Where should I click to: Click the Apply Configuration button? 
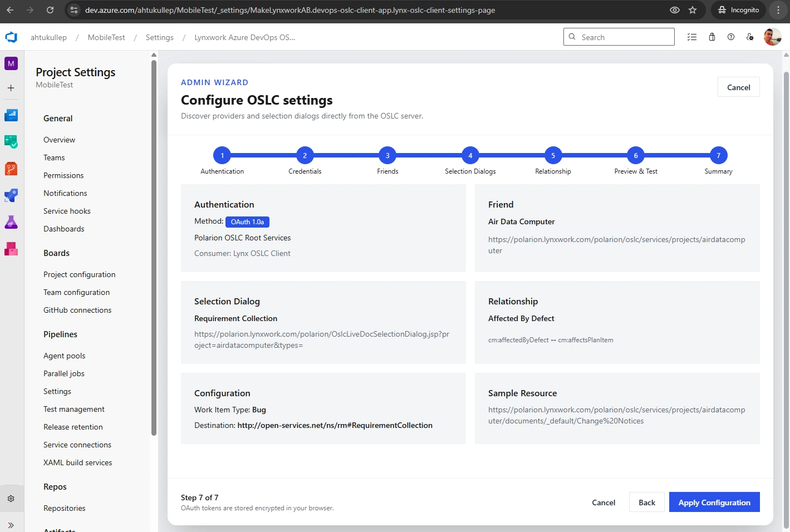(x=714, y=503)
